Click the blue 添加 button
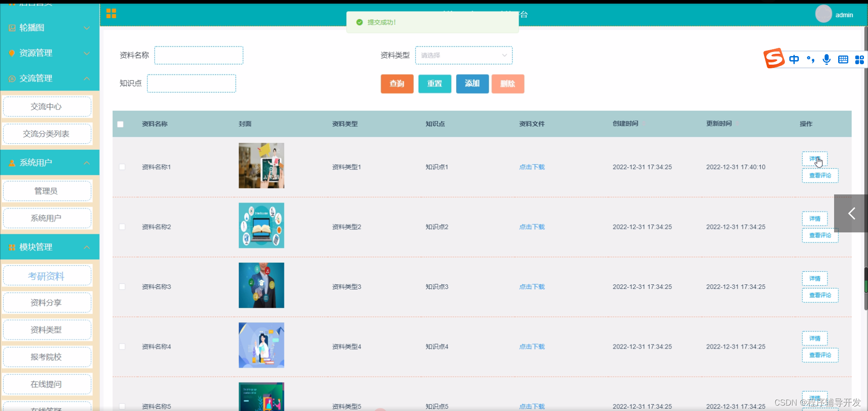 [x=472, y=84]
